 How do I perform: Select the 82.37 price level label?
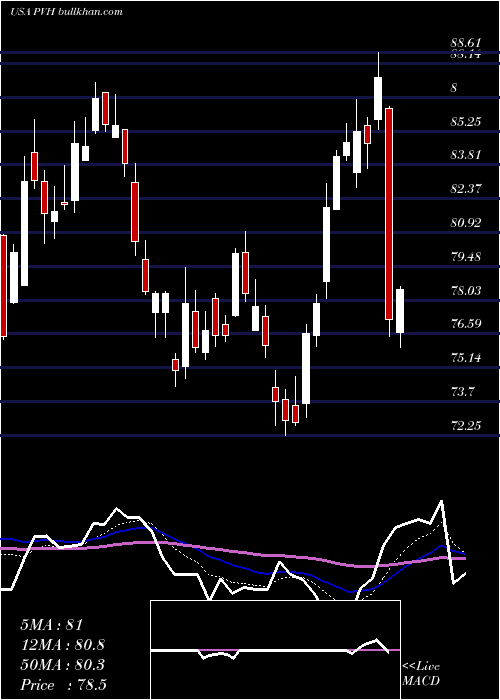pyautogui.click(x=466, y=188)
